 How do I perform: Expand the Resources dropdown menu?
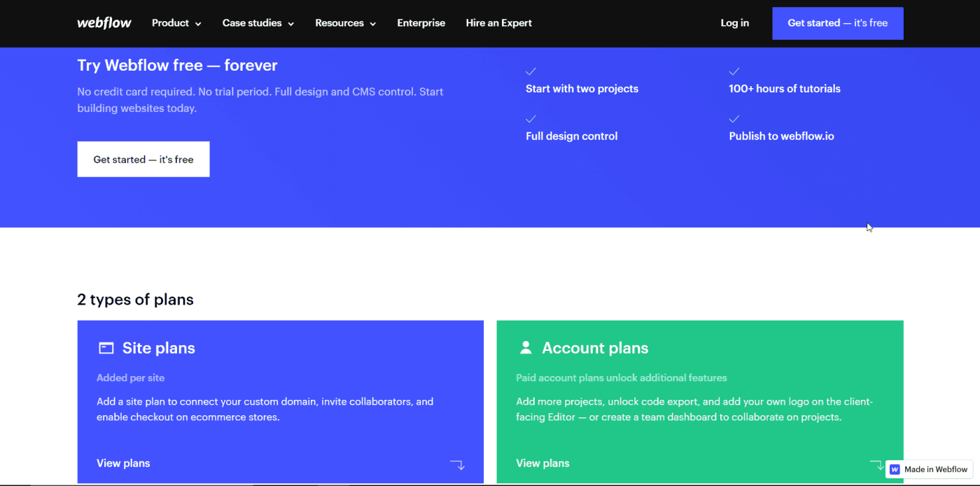346,23
